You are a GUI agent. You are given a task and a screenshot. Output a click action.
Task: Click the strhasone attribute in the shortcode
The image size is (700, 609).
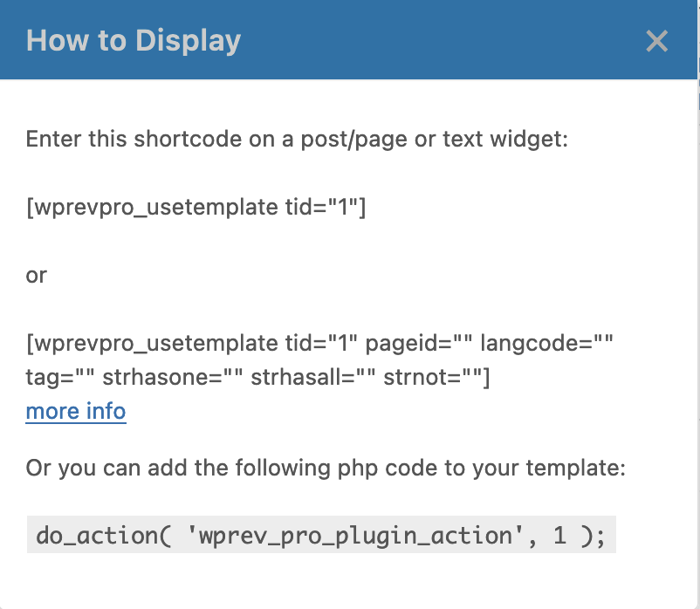[x=172, y=378]
